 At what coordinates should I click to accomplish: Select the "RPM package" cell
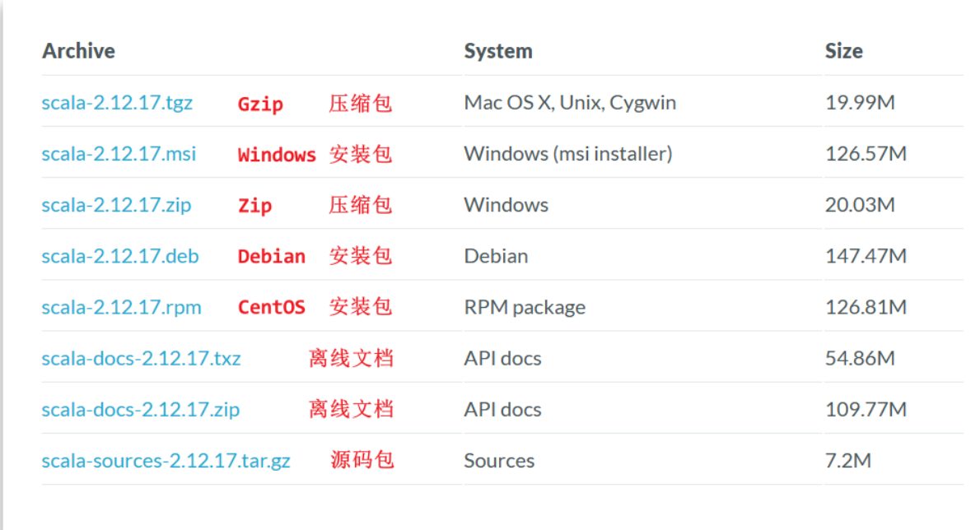525,307
